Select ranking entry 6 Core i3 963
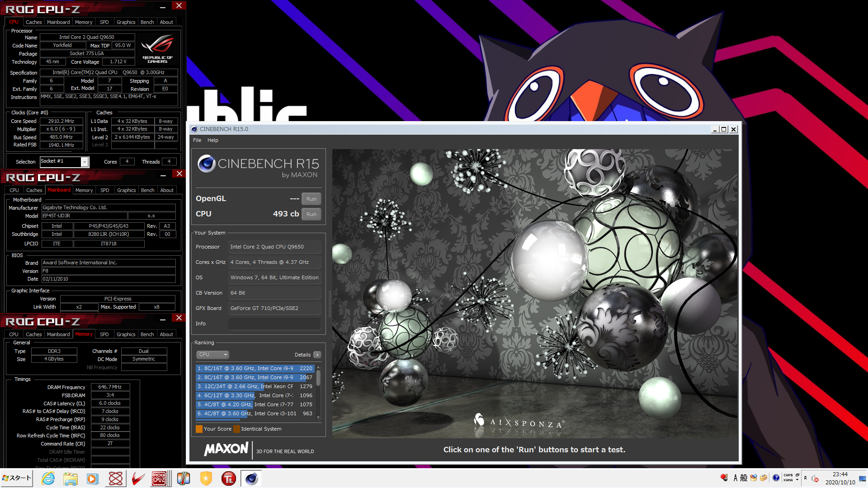Image resolution: width=868 pixels, height=488 pixels. click(255, 413)
